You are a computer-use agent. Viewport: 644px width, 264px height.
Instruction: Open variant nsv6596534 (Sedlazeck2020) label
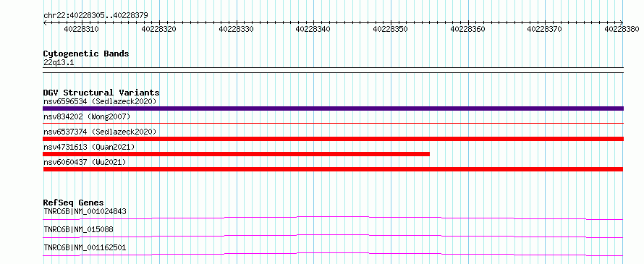(x=100, y=101)
